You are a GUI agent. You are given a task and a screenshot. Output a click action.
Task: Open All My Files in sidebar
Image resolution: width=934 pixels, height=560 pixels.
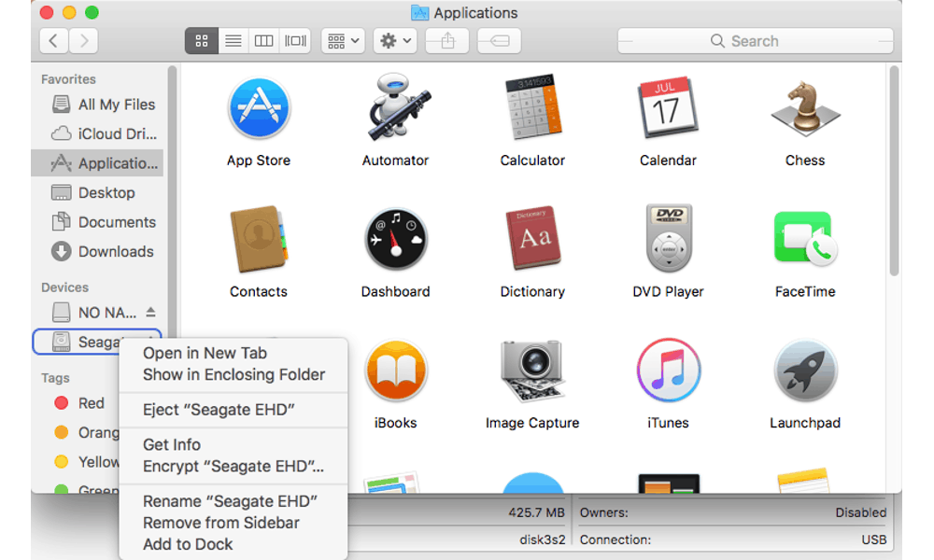[x=99, y=105]
